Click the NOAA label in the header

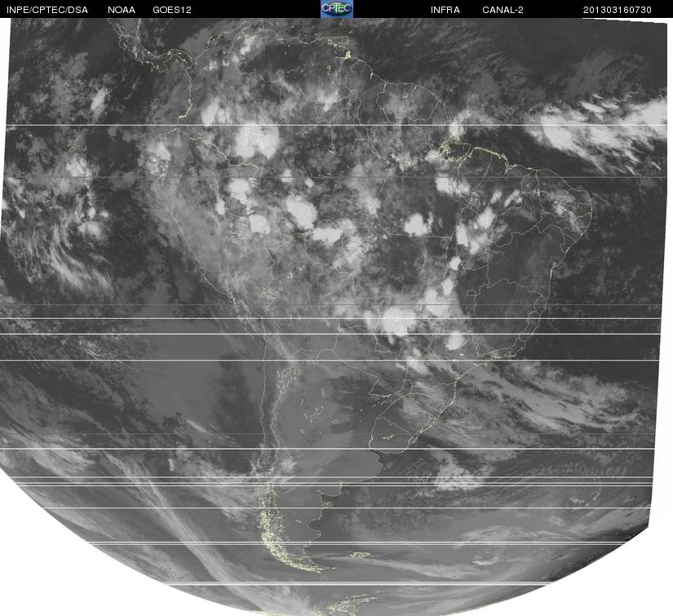coord(122,10)
